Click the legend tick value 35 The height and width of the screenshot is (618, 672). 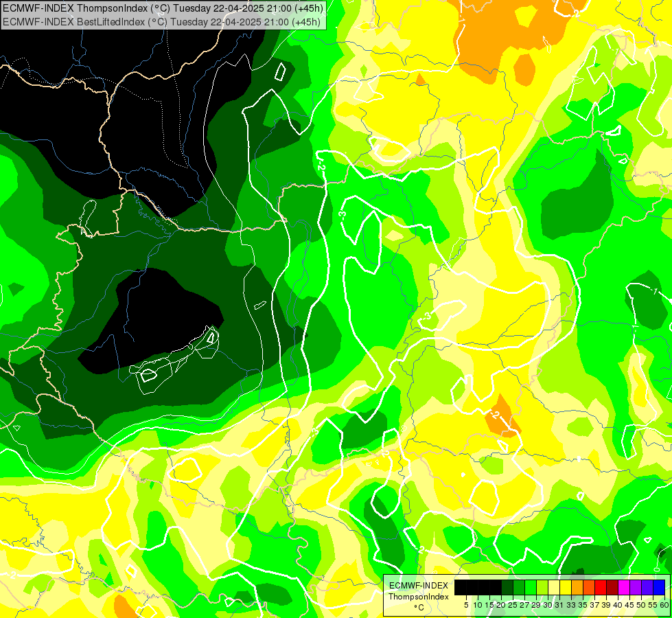point(583,605)
